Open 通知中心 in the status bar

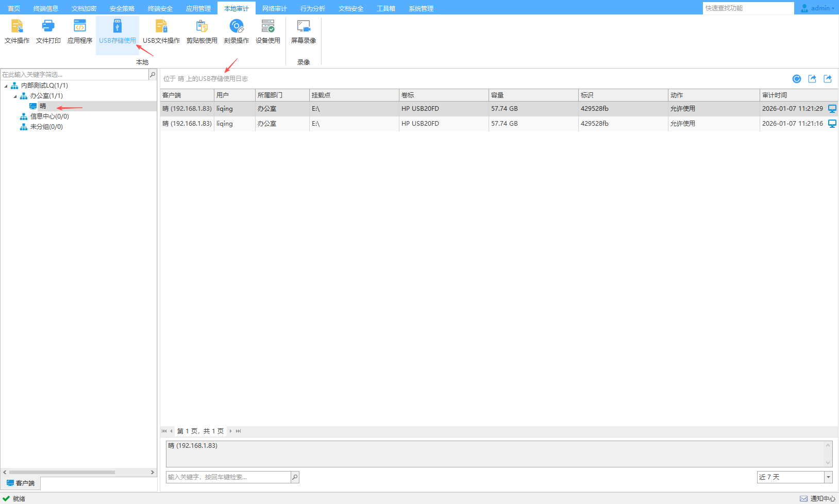click(818, 498)
